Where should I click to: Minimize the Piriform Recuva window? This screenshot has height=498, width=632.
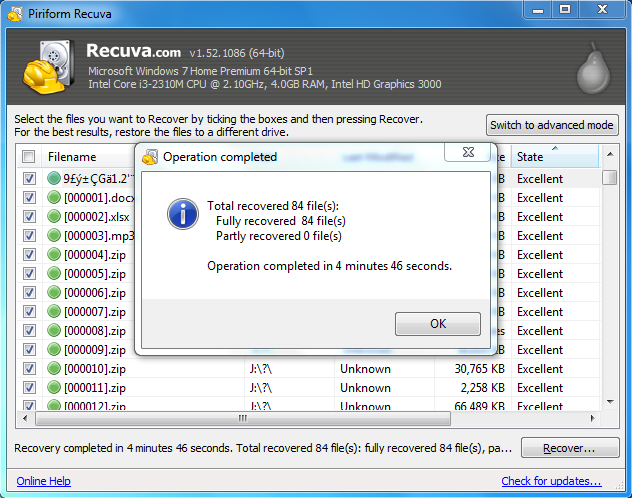537,10
